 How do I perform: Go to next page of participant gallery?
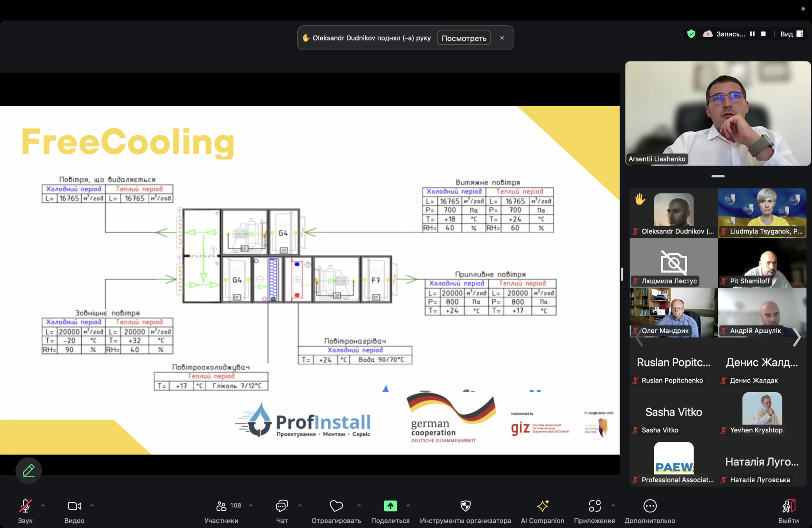coord(797,337)
